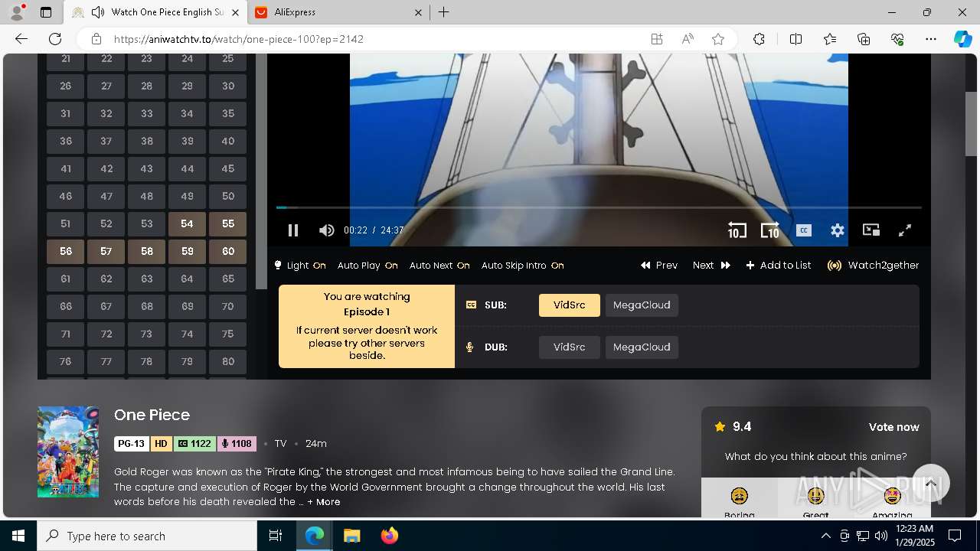Viewport: 980px width, 551px height.
Task: Seek along the video progress bar
Action: coord(599,207)
